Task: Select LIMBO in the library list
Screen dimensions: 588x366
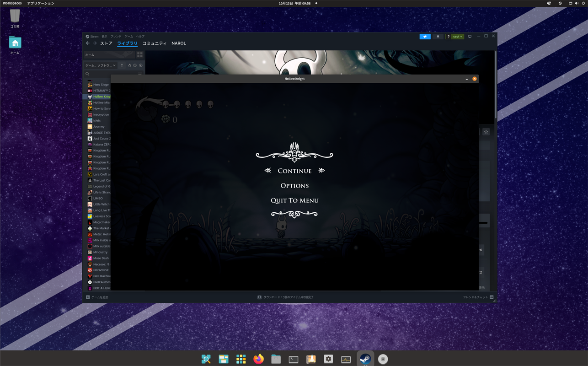Action: (x=99, y=198)
